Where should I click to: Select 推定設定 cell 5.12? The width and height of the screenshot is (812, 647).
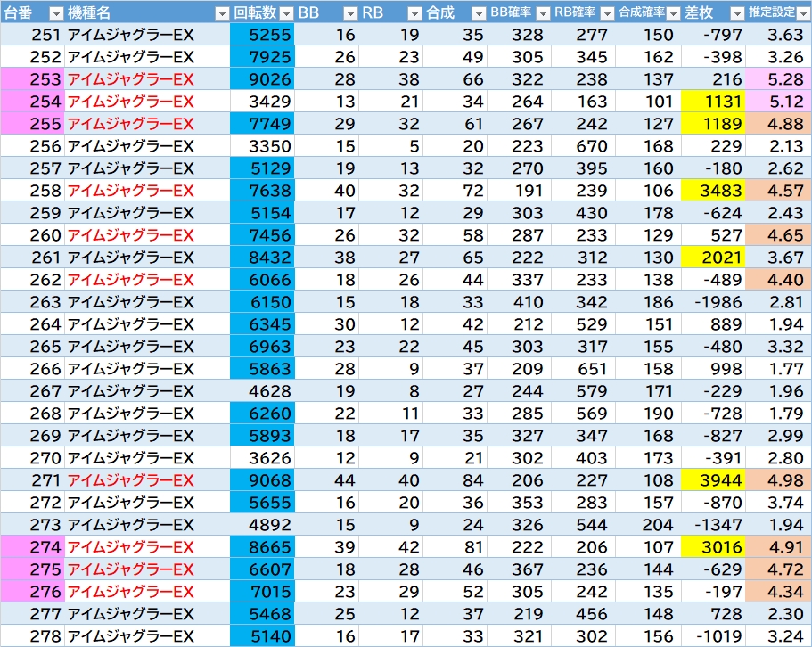point(778,102)
